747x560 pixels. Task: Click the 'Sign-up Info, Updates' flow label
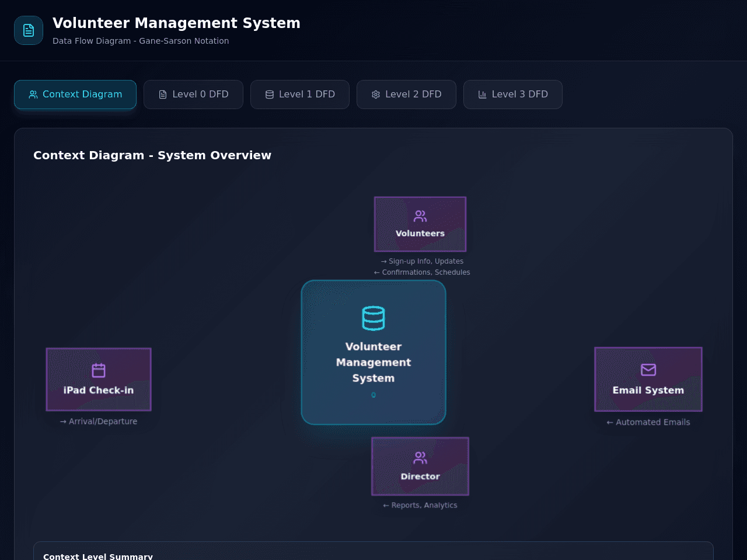click(x=422, y=261)
